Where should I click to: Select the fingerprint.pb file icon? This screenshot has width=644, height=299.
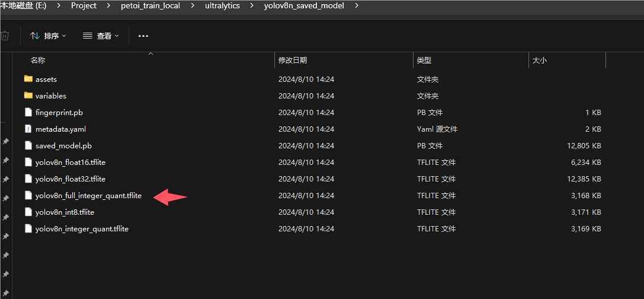(x=28, y=112)
